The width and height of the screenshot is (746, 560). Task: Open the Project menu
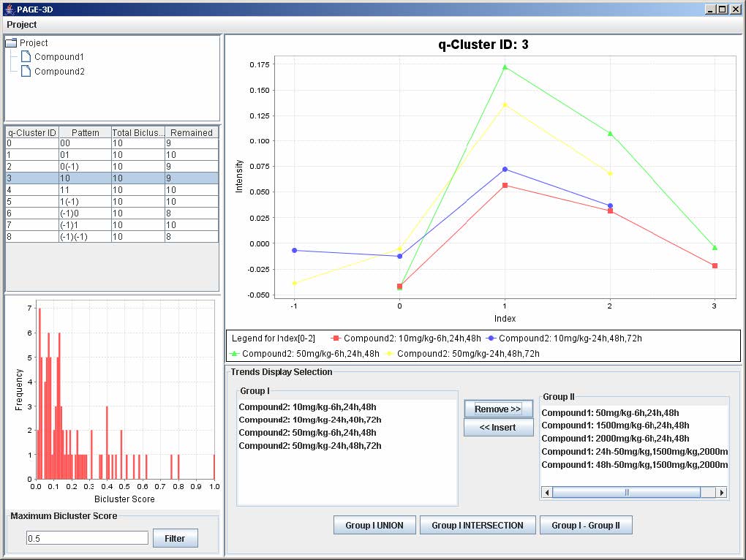pos(22,25)
